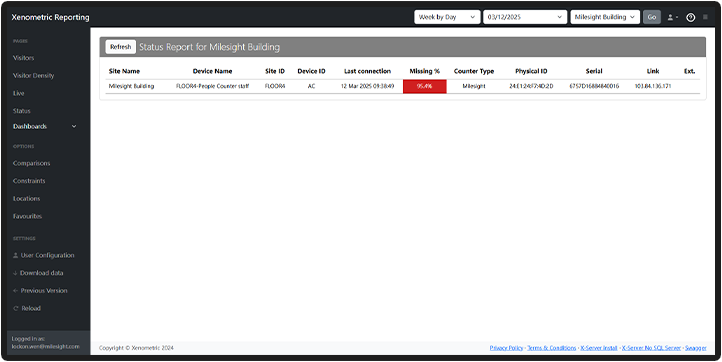Click the red 95.4% missing cell

coord(425,86)
